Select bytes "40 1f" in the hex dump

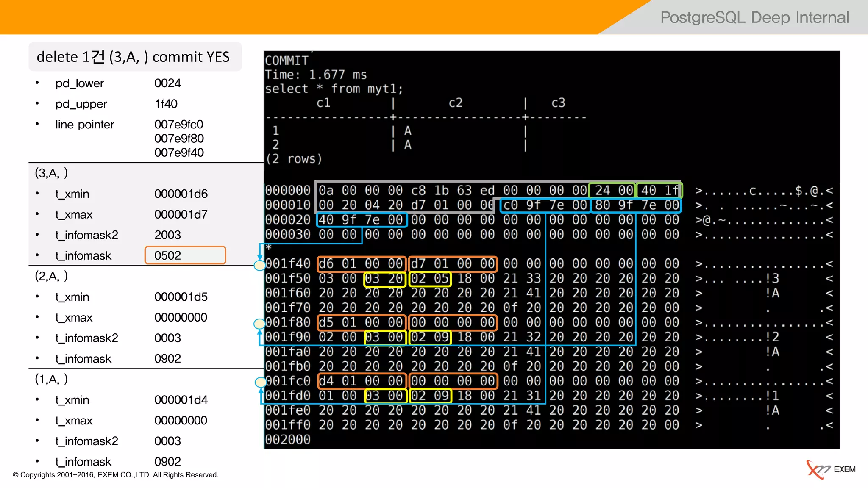(x=659, y=191)
